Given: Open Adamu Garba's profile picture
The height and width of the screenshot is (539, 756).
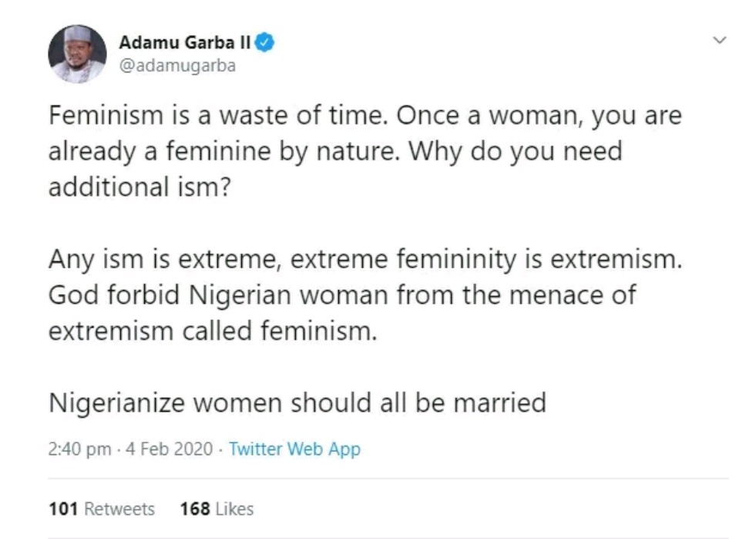Looking at the screenshot, I should [x=77, y=54].
